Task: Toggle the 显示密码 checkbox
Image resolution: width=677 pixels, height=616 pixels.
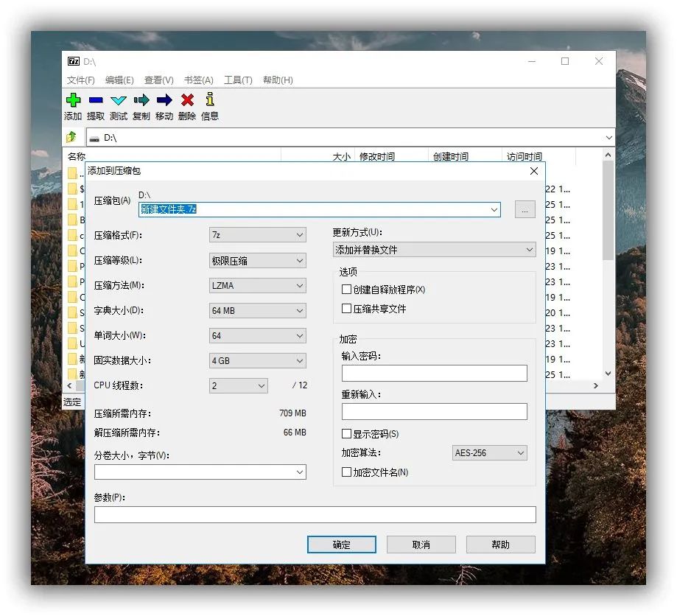Action: 347,434
